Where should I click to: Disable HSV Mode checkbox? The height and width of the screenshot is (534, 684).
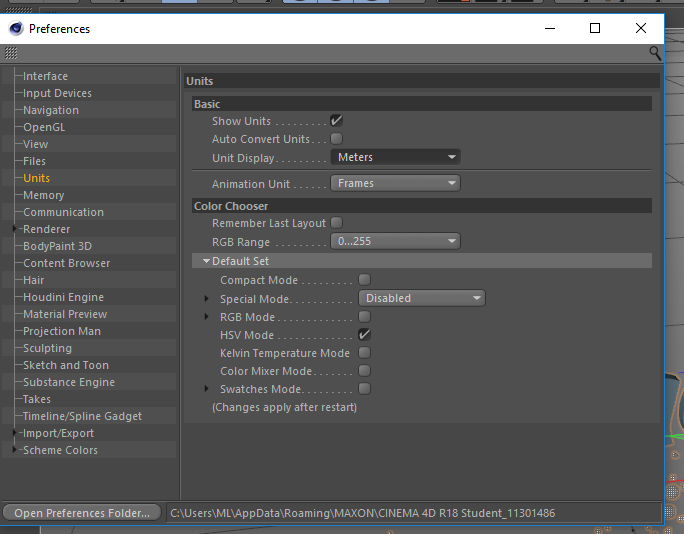pos(364,335)
